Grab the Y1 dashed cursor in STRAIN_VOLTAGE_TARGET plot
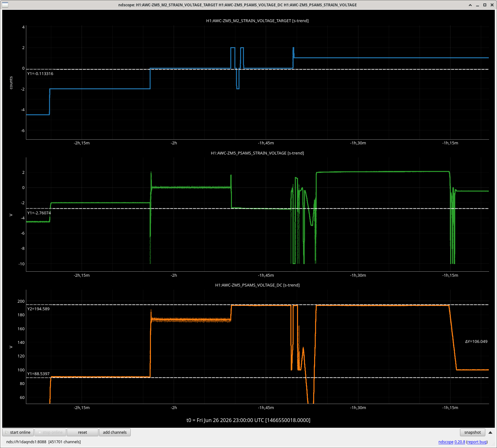 pyautogui.click(x=258, y=69)
